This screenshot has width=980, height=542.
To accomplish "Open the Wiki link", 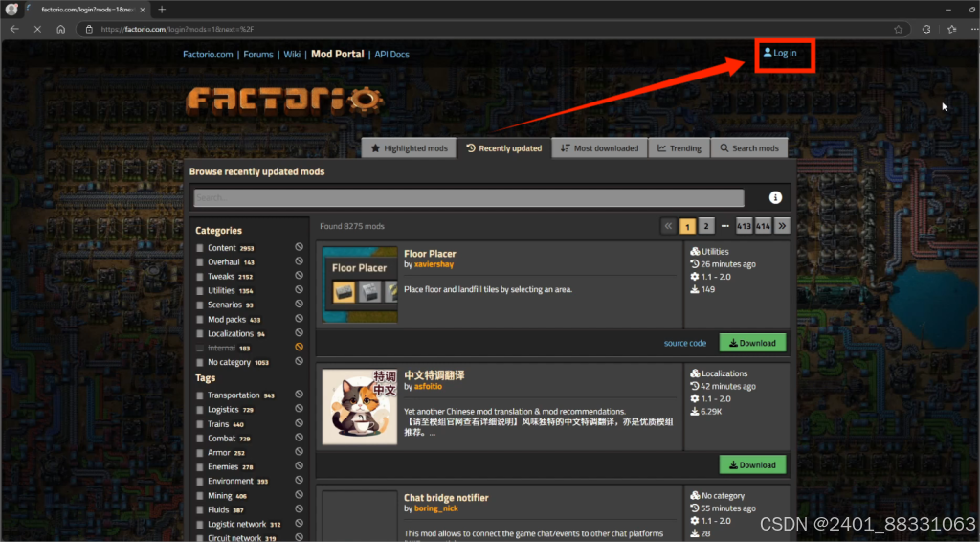I will [x=292, y=55].
